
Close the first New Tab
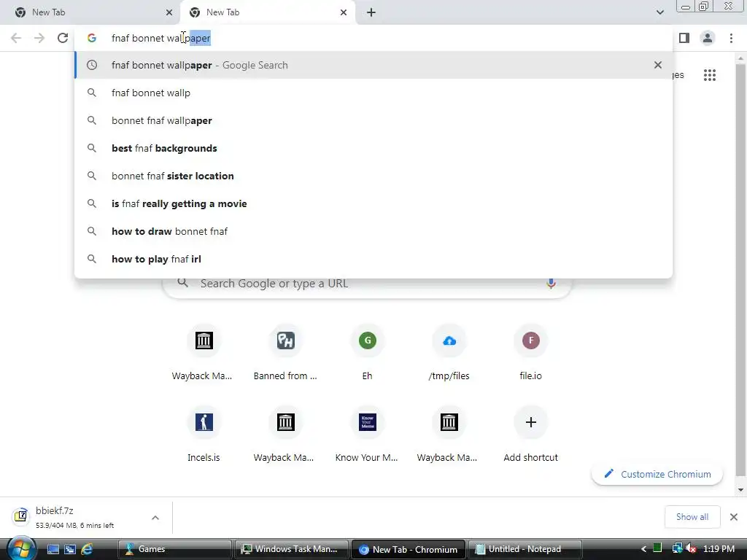(x=169, y=12)
